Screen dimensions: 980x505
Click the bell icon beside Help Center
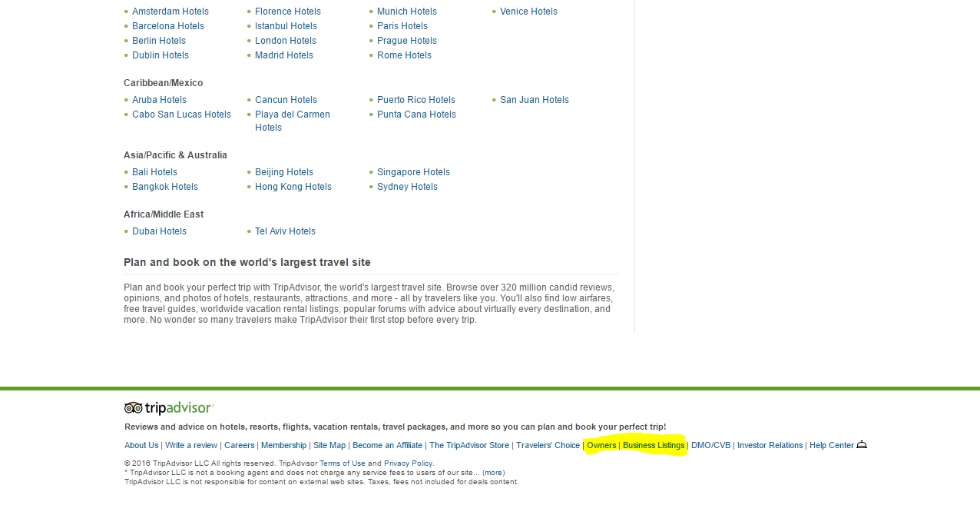pos(862,445)
